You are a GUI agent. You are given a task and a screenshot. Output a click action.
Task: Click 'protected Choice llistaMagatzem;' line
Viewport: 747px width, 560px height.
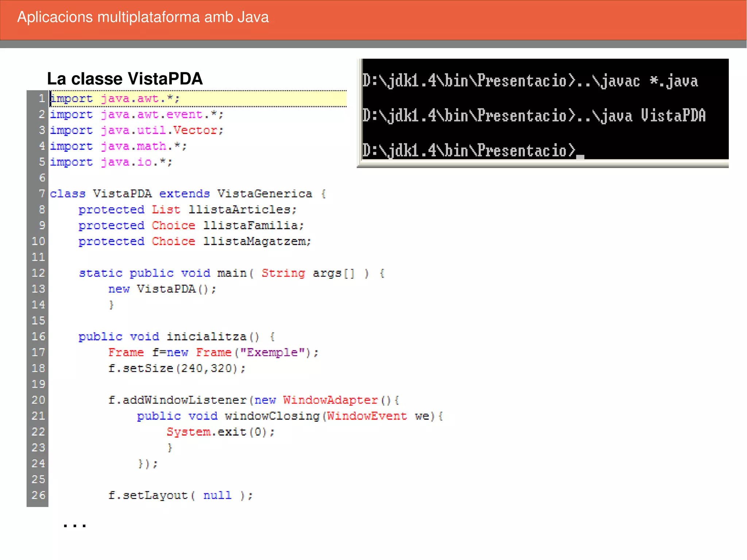[195, 242]
